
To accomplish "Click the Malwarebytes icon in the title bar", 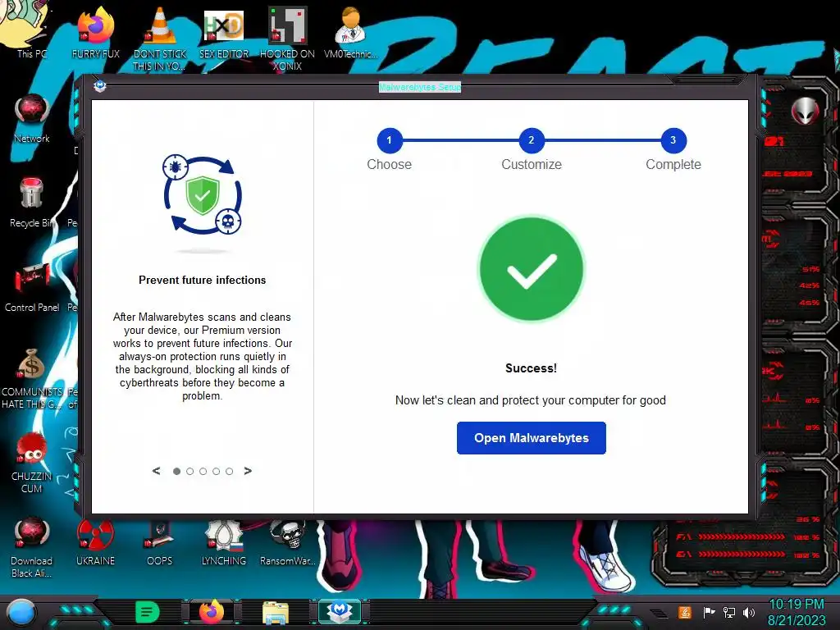I will point(99,86).
